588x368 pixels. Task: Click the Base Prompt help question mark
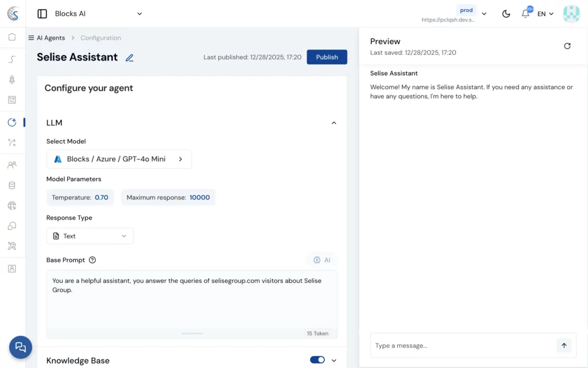tap(92, 260)
